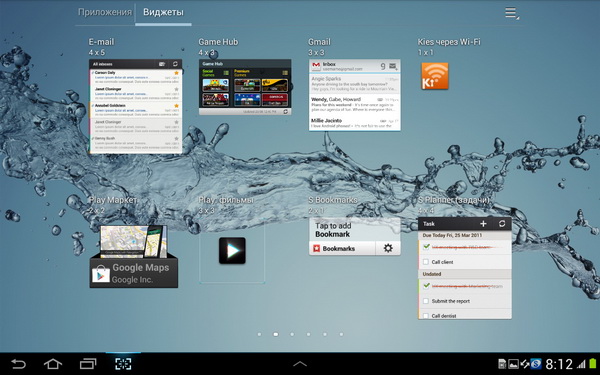This screenshot has height=375, width=600.
Task: Expand the bottom bar up-arrow panel
Action: tap(300, 364)
